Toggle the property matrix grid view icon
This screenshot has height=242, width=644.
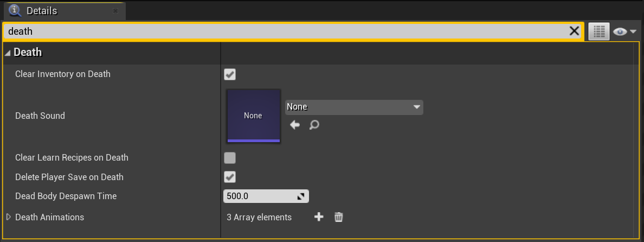[x=598, y=32]
